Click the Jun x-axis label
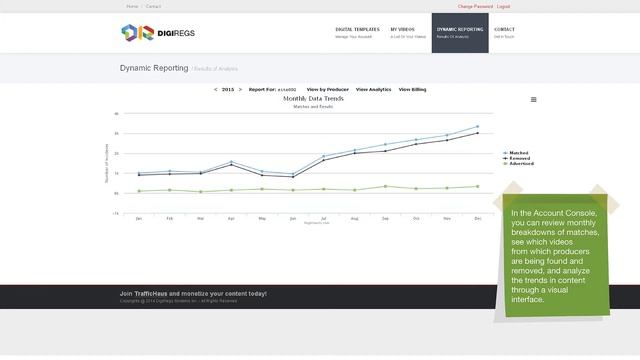Image resolution: width=640 pixels, height=360 pixels. pos(293,218)
